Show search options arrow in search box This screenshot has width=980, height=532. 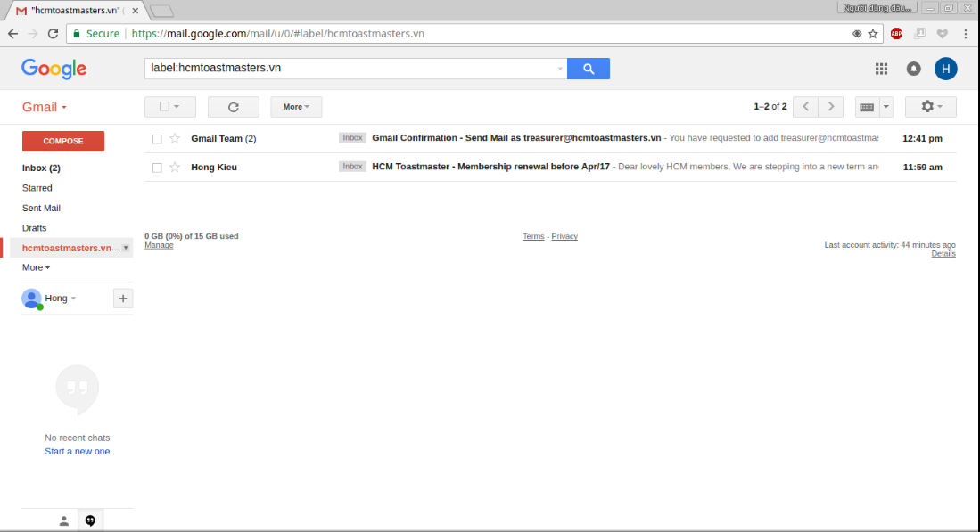coord(560,69)
